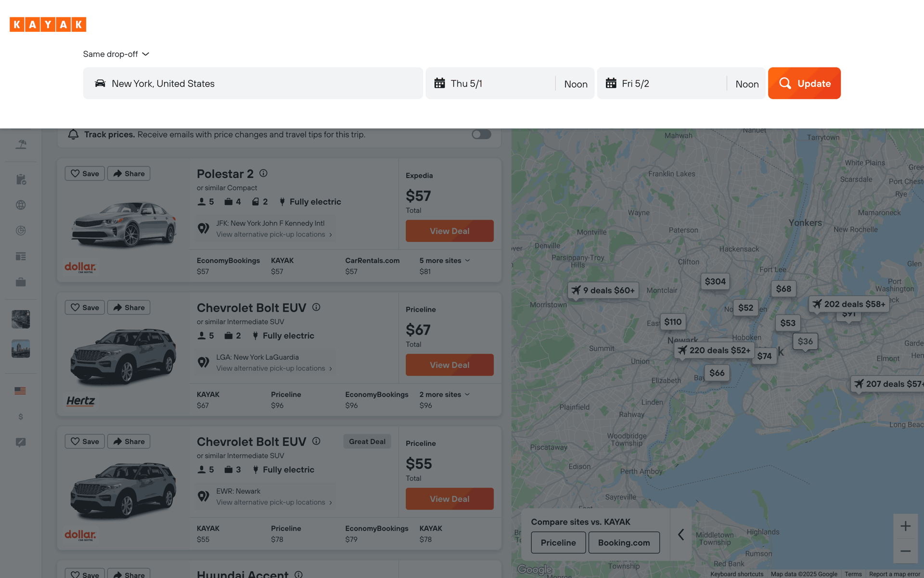Select the $304 map price marker
This screenshot has height=578, width=924.
[715, 282]
